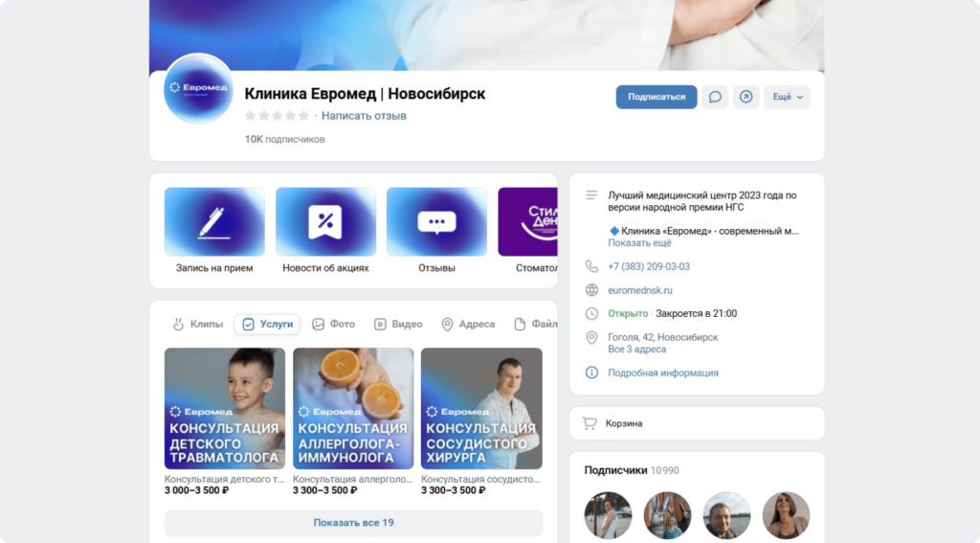980x543 pixels.
Task: Click the Консультация аллерголо... title text
Action: (352, 479)
